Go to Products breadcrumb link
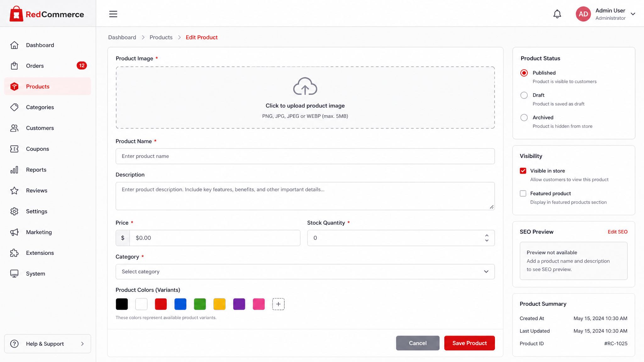Screen dimensions: 644x362 pos(161,37)
